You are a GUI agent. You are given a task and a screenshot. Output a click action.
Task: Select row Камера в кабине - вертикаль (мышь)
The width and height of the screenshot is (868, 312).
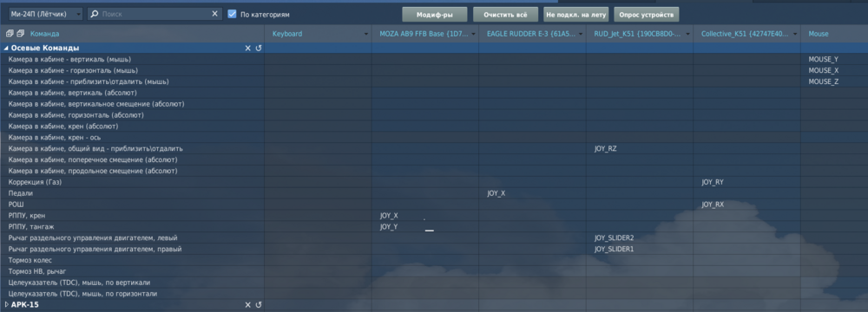tap(132, 59)
